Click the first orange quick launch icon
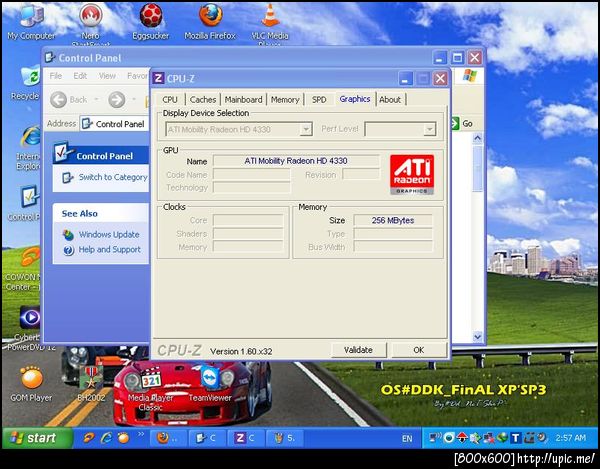This screenshot has height=469, width=600. (x=89, y=438)
